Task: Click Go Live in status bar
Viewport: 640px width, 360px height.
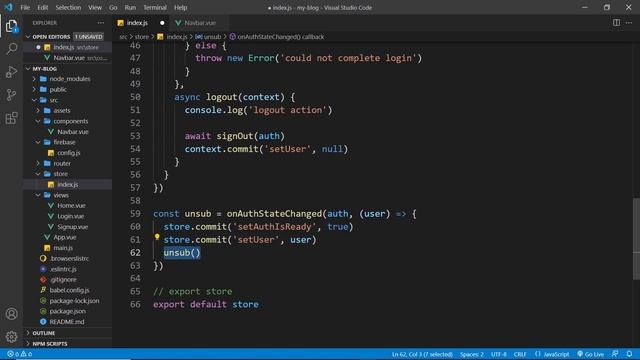Action: point(591,354)
